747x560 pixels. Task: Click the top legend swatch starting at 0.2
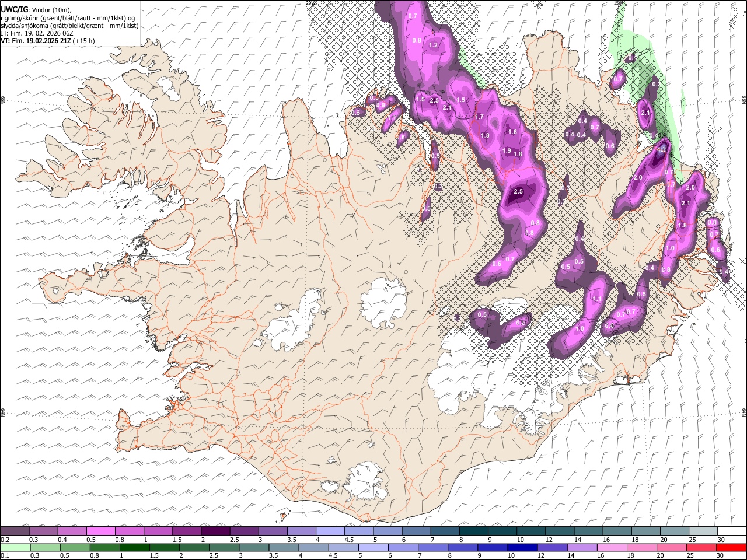pyautogui.click(x=15, y=531)
